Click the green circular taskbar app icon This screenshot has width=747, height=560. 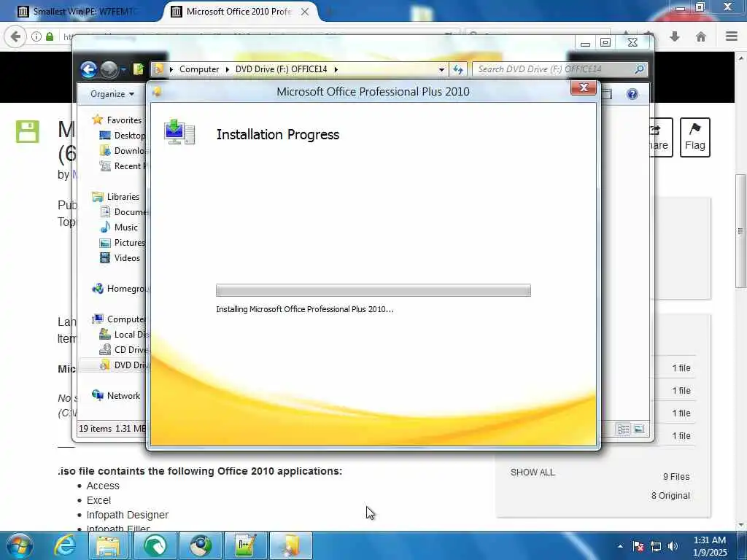155,545
